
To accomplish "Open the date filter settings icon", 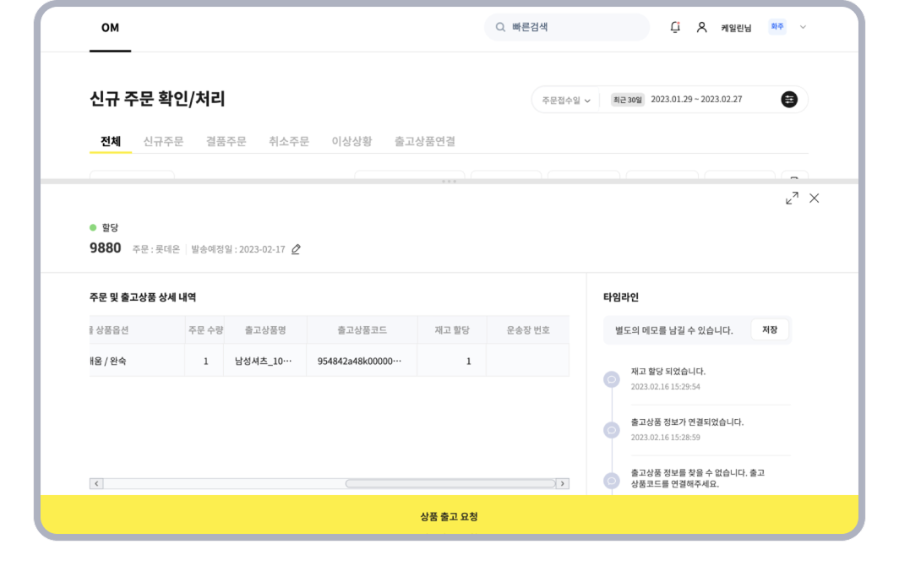I will 789,100.
